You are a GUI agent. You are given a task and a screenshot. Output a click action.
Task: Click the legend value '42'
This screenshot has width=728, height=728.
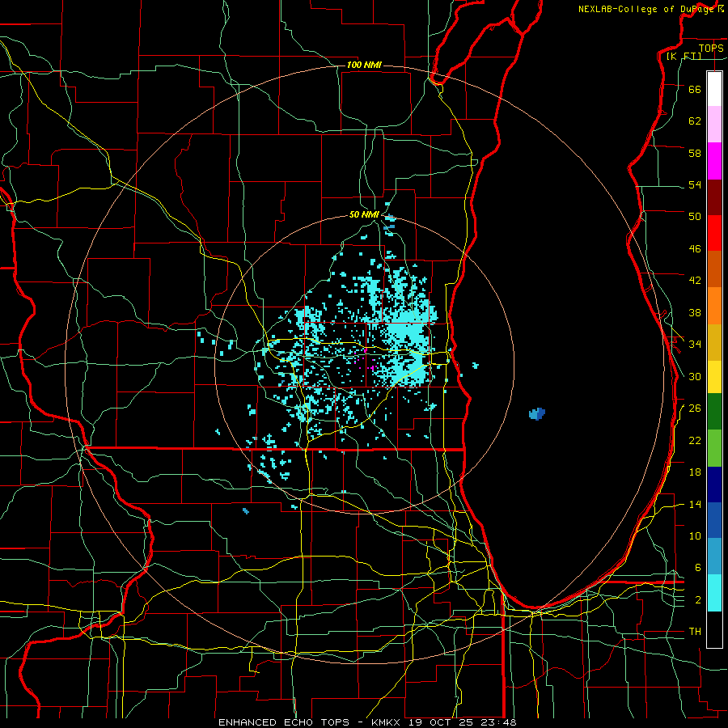tap(695, 281)
